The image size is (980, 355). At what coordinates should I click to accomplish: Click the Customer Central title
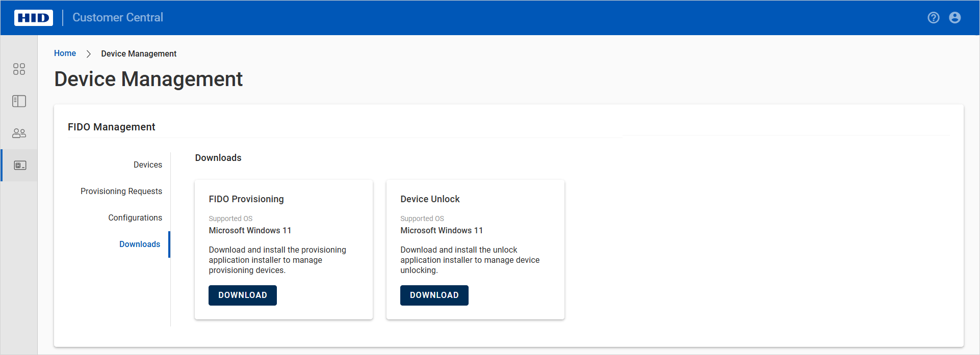click(118, 18)
